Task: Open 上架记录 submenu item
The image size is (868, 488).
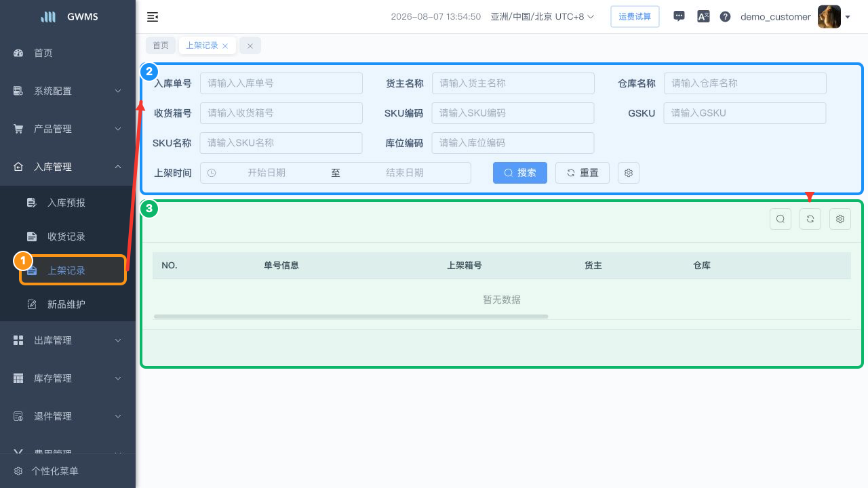Action: click(68, 270)
